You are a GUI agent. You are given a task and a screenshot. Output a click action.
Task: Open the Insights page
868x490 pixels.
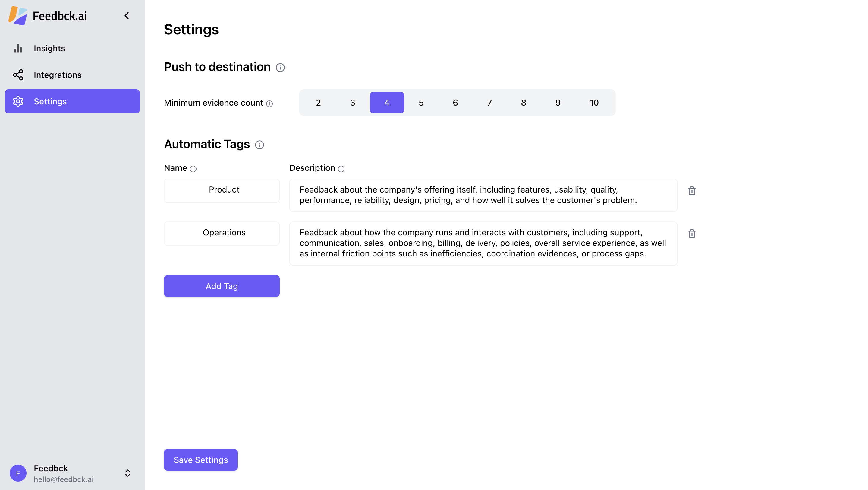click(x=49, y=49)
